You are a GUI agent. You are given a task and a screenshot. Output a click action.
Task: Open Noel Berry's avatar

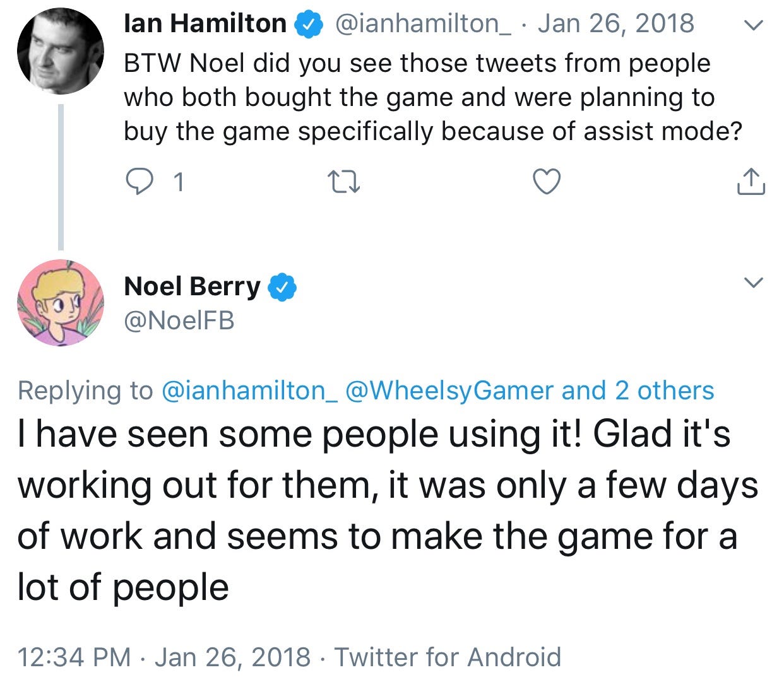61,303
